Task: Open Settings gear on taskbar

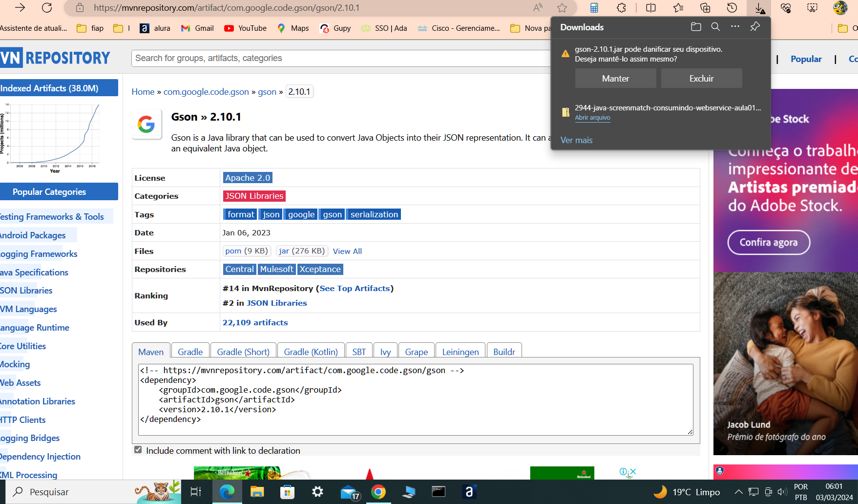Action: (317, 492)
